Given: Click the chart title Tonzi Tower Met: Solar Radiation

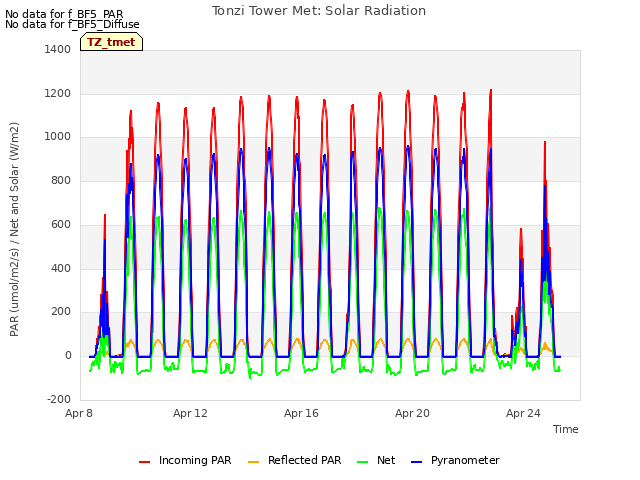Looking at the screenshot, I should 319,11.
